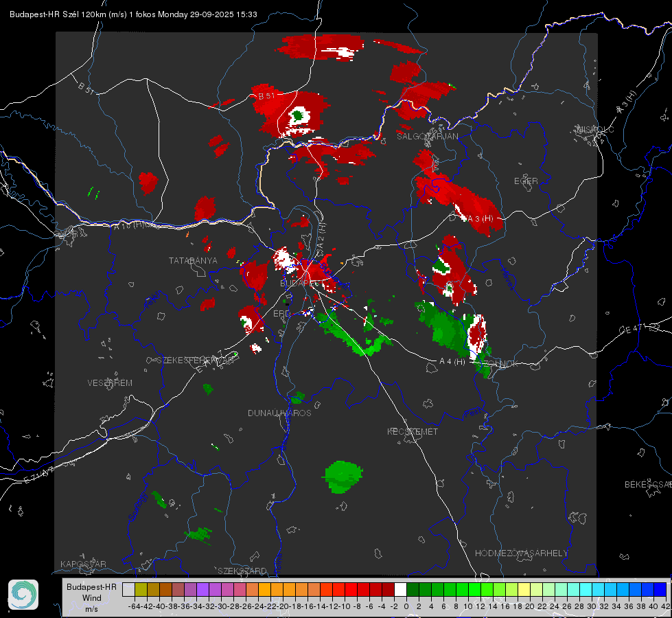Click the SALGÓTARJÁN city label
Image resolution: width=672 pixels, height=618 pixels.
click(427, 137)
